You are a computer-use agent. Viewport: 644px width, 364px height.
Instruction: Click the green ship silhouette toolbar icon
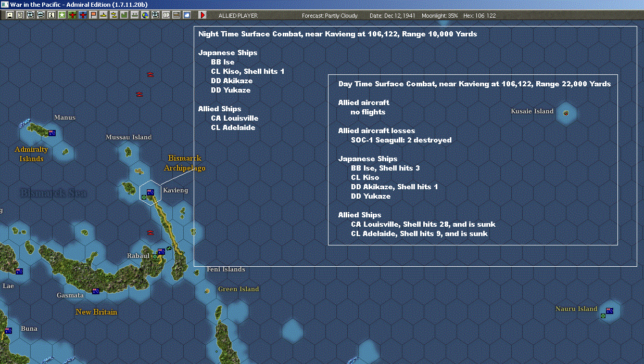coord(134,15)
